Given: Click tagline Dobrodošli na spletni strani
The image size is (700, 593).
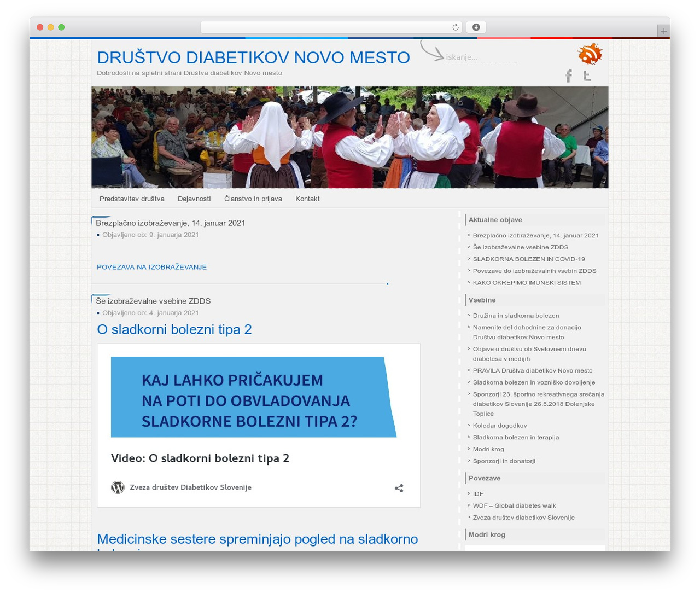Looking at the screenshot, I should tap(189, 73).
